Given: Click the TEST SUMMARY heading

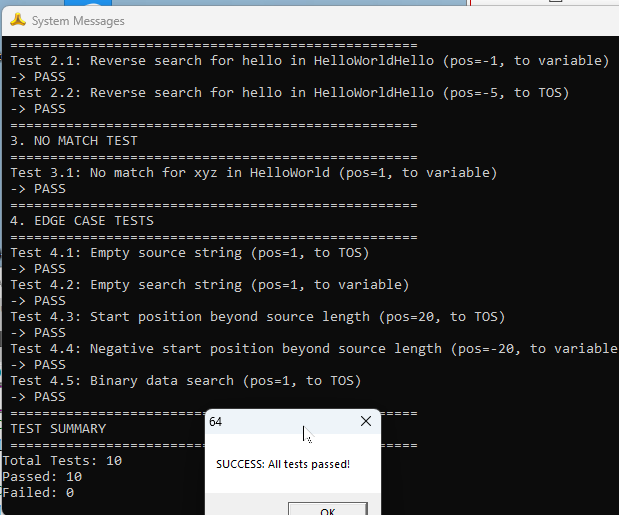Looking at the screenshot, I should (x=58, y=429).
